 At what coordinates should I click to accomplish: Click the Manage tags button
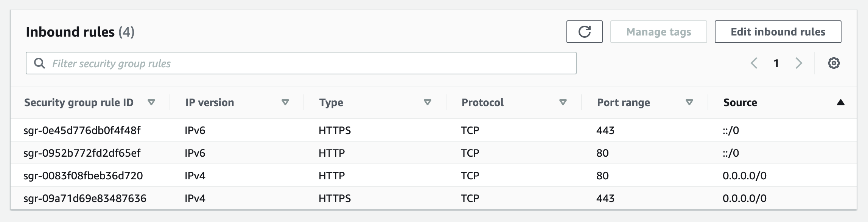pyautogui.click(x=658, y=32)
